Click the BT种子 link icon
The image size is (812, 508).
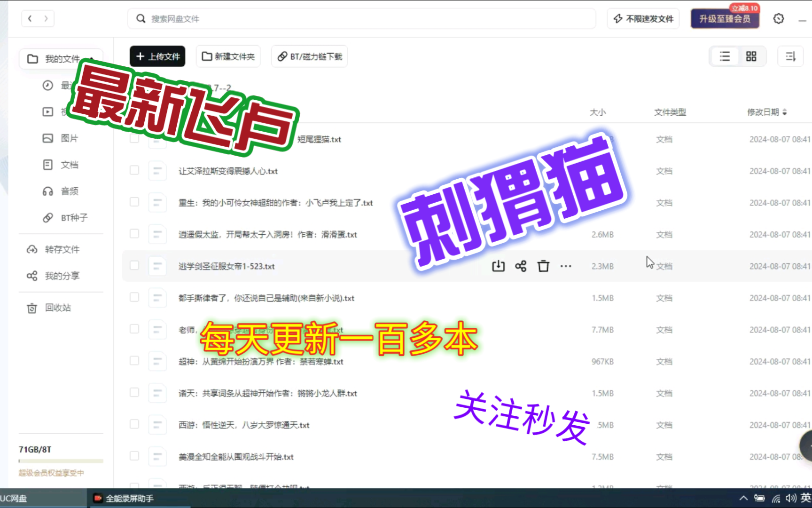pyautogui.click(x=48, y=218)
